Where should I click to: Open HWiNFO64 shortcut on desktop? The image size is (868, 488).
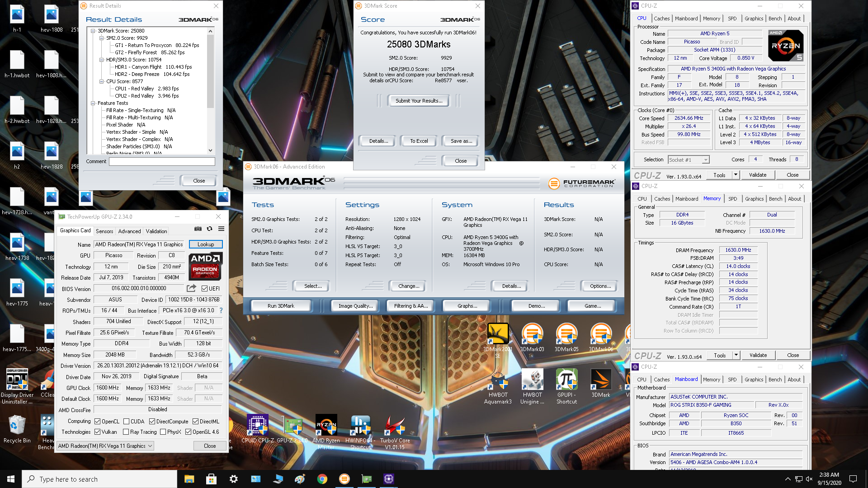360,432
